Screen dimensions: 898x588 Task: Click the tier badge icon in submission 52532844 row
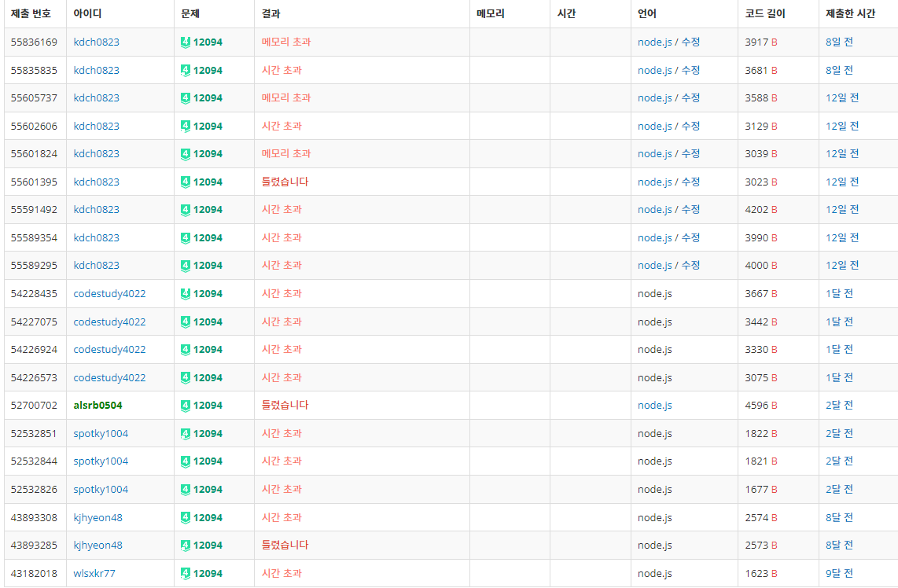[x=185, y=461]
